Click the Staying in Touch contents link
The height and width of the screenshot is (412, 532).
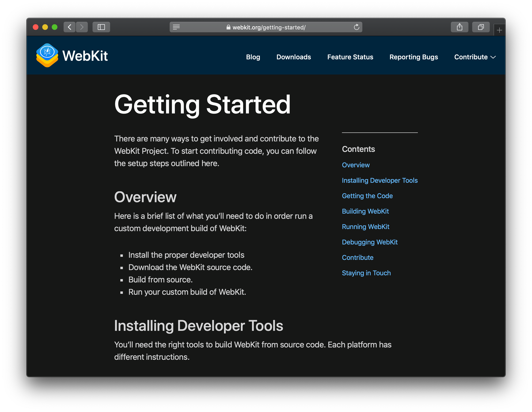click(x=366, y=273)
